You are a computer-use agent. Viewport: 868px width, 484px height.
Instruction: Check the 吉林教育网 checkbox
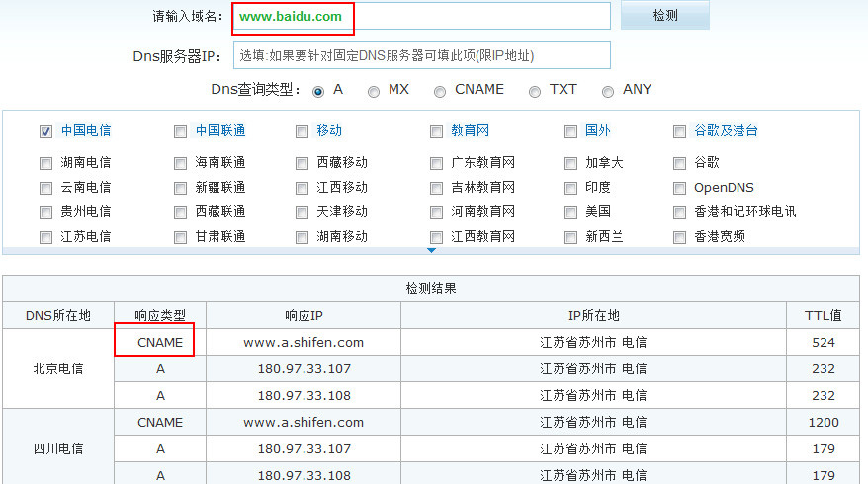437,188
